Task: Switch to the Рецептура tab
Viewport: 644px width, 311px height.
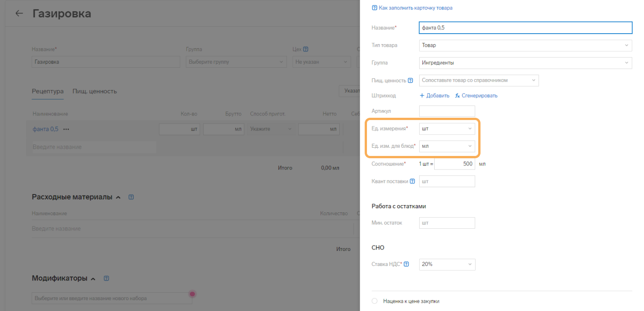Action: (x=48, y=91)
